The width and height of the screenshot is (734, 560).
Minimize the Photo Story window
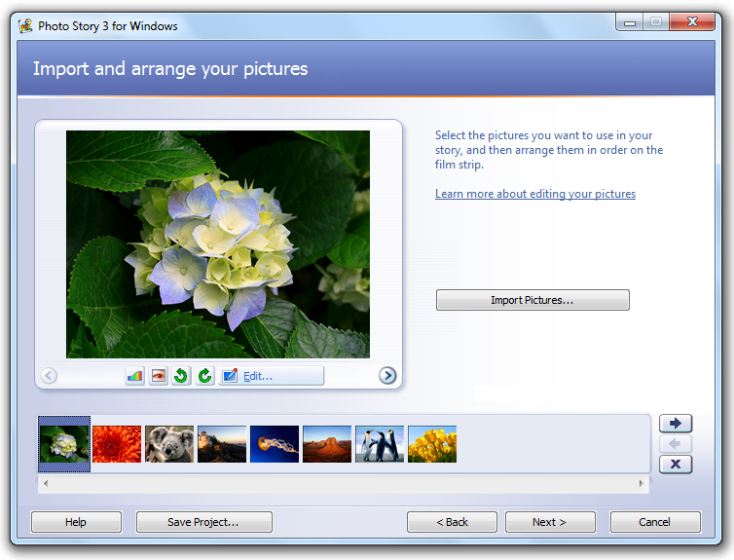click(x=630, y=22)
